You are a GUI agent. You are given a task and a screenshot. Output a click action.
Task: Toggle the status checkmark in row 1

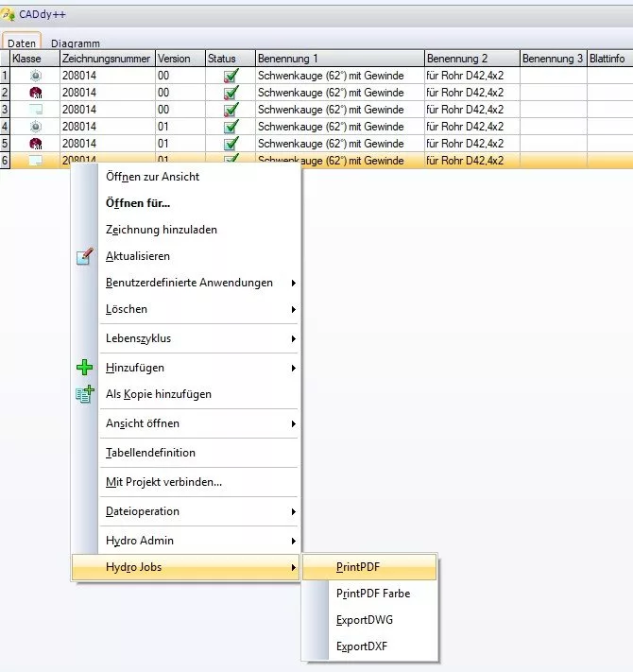(x=231, y=76)
